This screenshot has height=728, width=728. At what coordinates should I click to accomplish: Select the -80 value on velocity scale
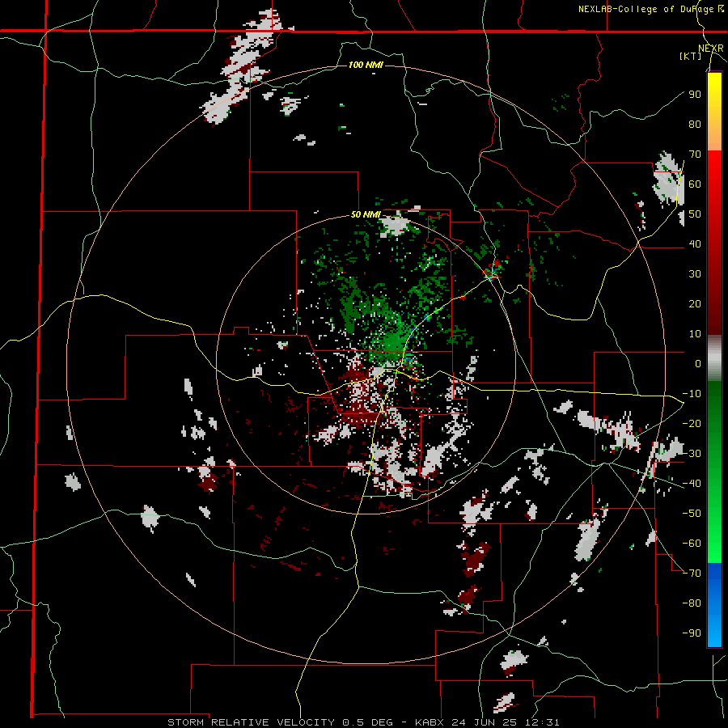(692, 603)
